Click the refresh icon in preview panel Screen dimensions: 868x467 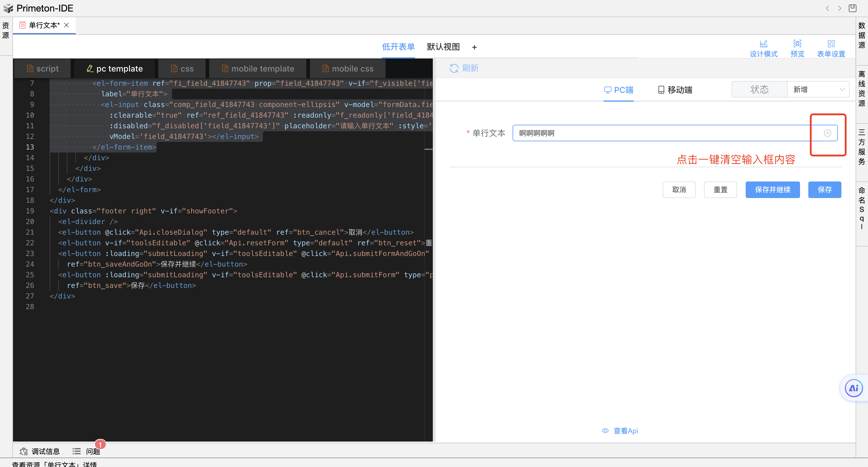click(x=453, y=69)
